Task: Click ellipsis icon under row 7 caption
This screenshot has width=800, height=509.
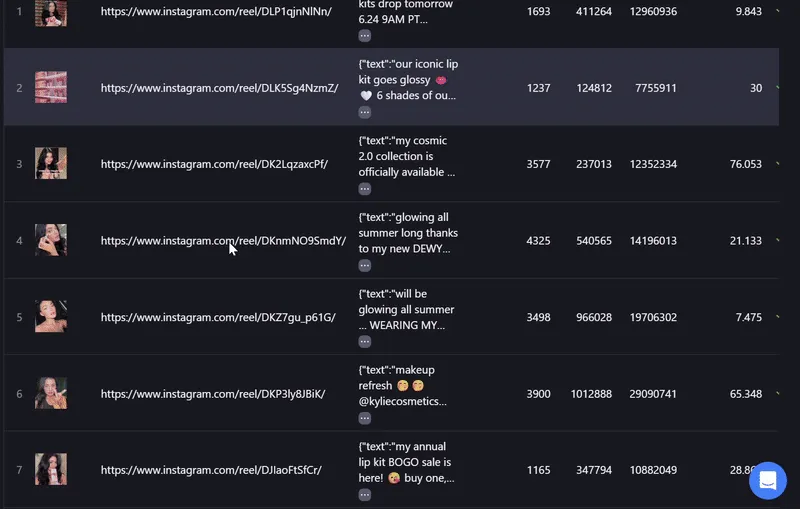Action: [x=364, y=495]
